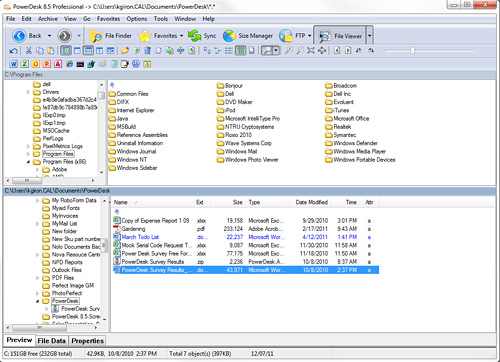The height and width of the screenshot is (362, 500).
Task: Launch Microsoft Excel from launch bar
Action: coord(25,64)
